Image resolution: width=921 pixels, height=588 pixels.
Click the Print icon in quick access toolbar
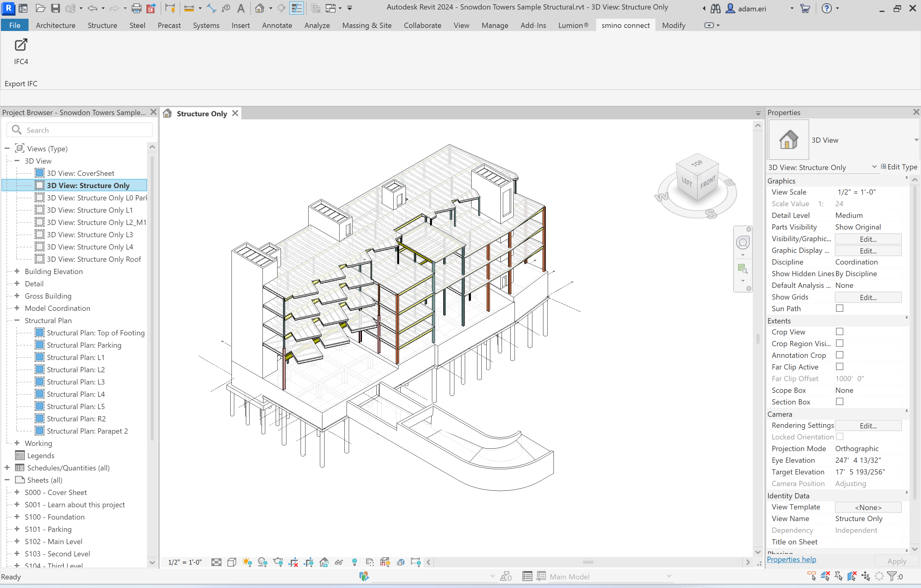[136, 8]
